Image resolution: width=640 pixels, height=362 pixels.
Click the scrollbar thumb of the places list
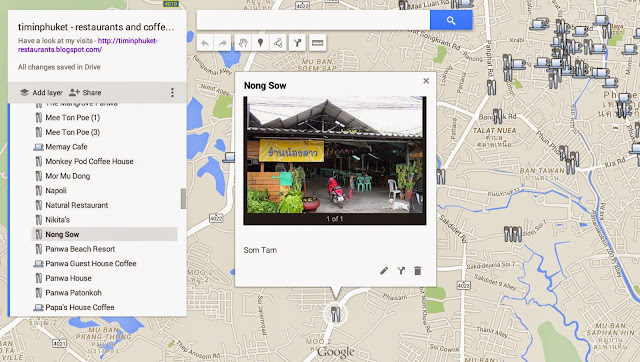[x=183, y=198]
